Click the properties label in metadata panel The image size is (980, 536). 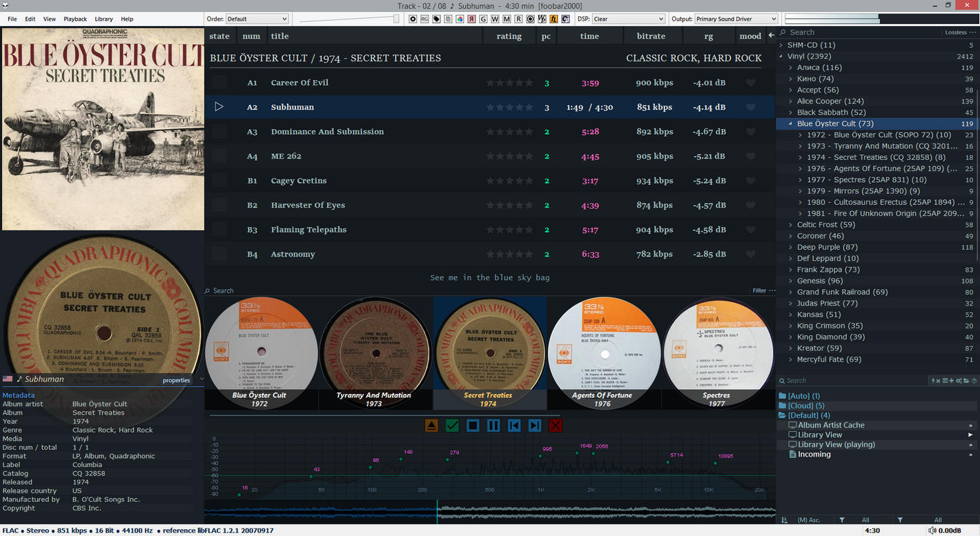click(x=176, y=380)
